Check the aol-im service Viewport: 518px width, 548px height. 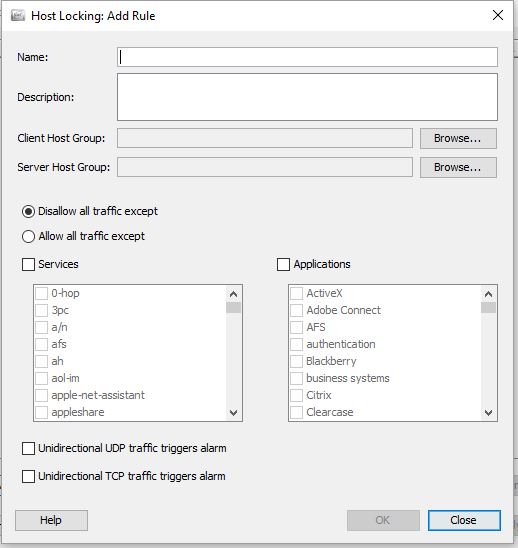42,378
